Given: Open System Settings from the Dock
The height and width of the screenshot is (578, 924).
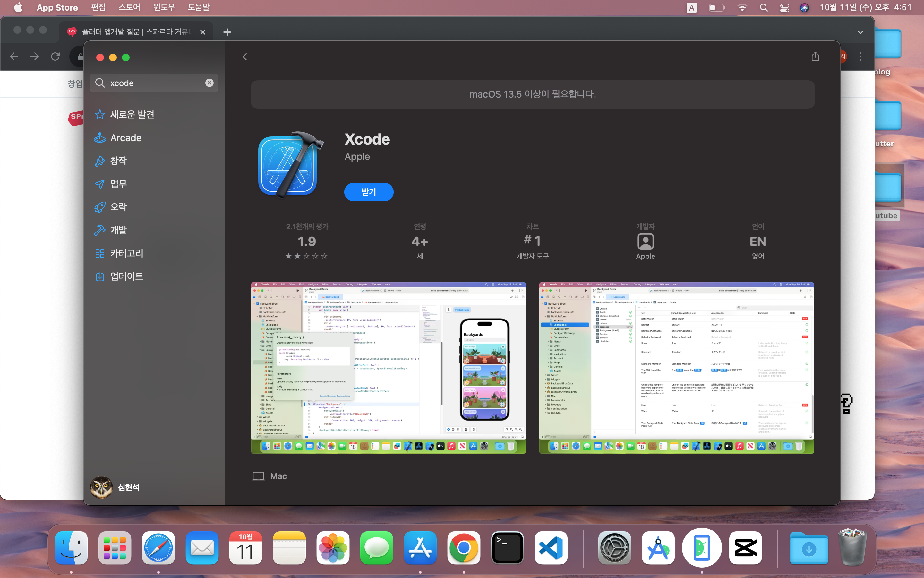Looking at the screenshot, I should pyautogui.click(x=615, y=548).
